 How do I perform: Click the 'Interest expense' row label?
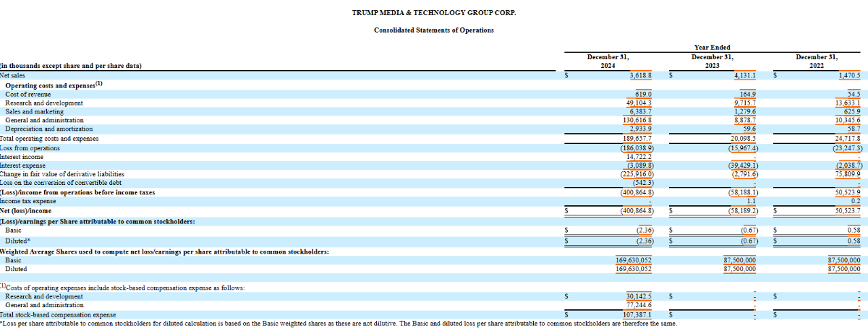click(x=22, y=165)
